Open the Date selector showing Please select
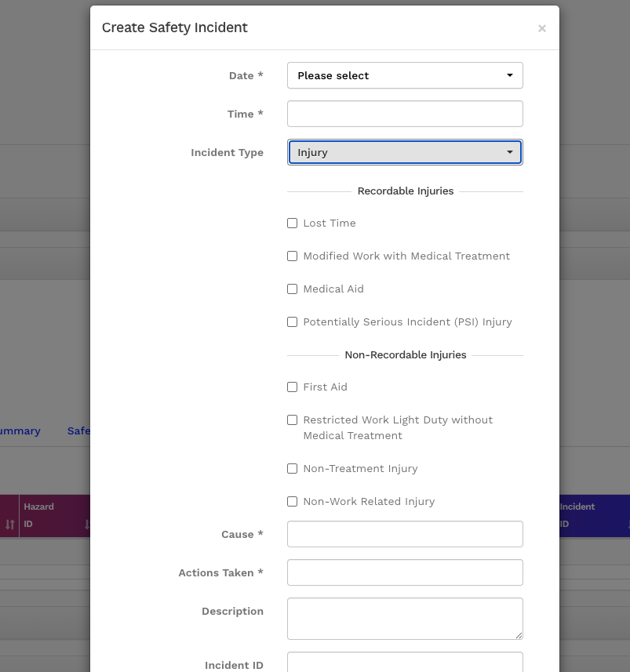 [x=405, y=75]
